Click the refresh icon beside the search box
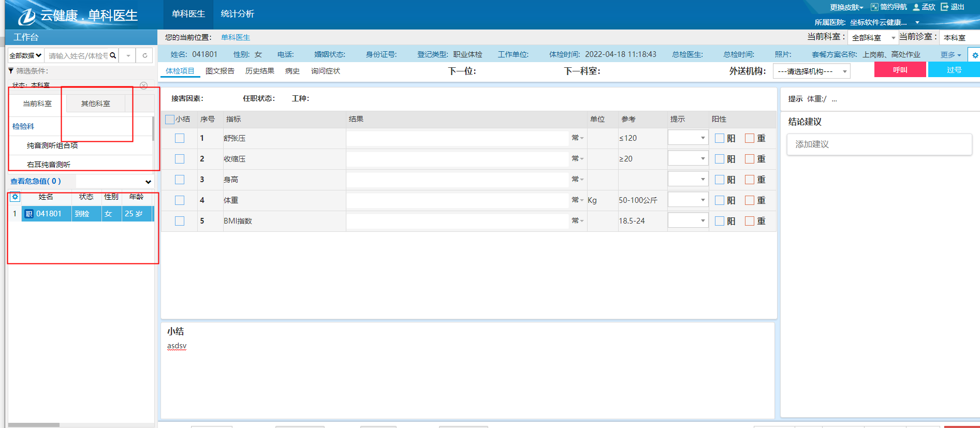The height and width of the screenshot is (428, 980). coord(145,55)
